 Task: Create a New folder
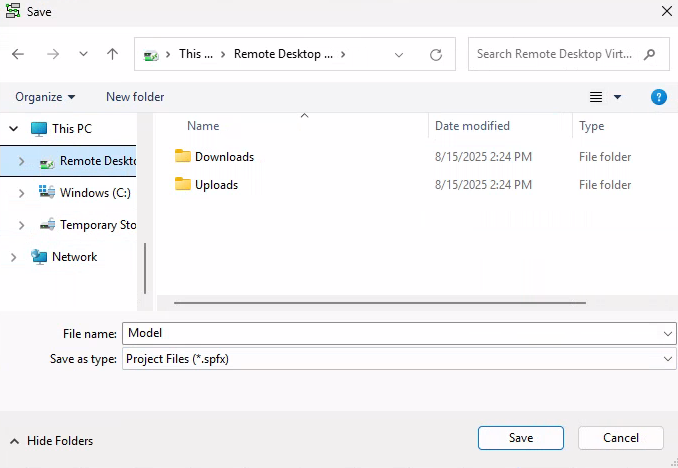[135, 97]
